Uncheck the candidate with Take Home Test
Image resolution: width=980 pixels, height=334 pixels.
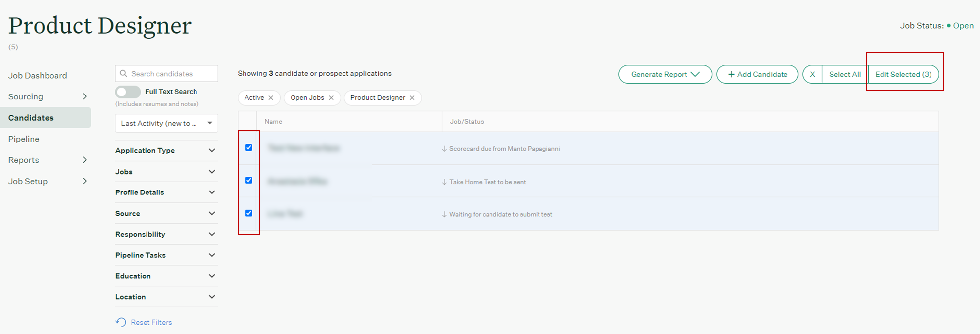pos(249,180)
